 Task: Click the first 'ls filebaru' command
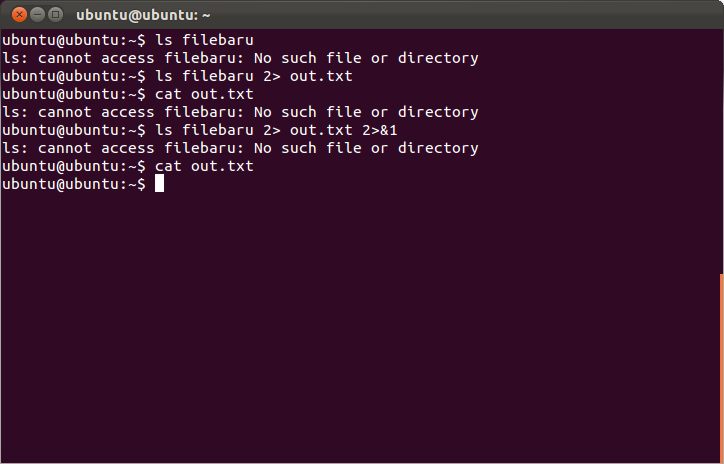[204, 40]
